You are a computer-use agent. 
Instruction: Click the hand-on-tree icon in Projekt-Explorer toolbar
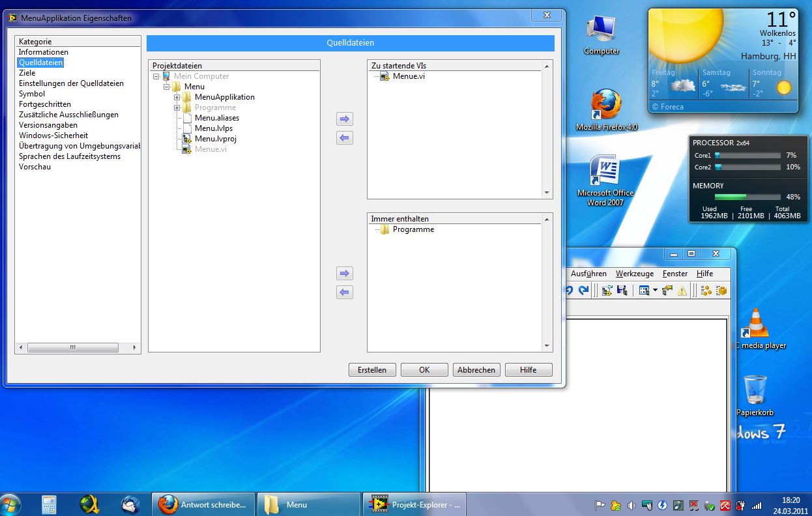click(667, 291)
